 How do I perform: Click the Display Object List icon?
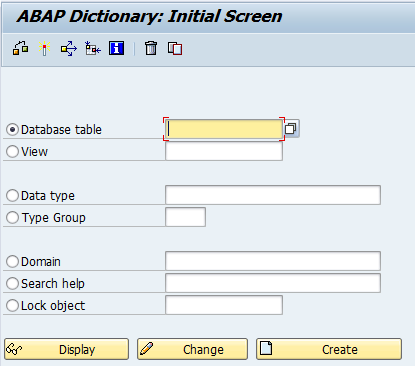click(93, 49)
